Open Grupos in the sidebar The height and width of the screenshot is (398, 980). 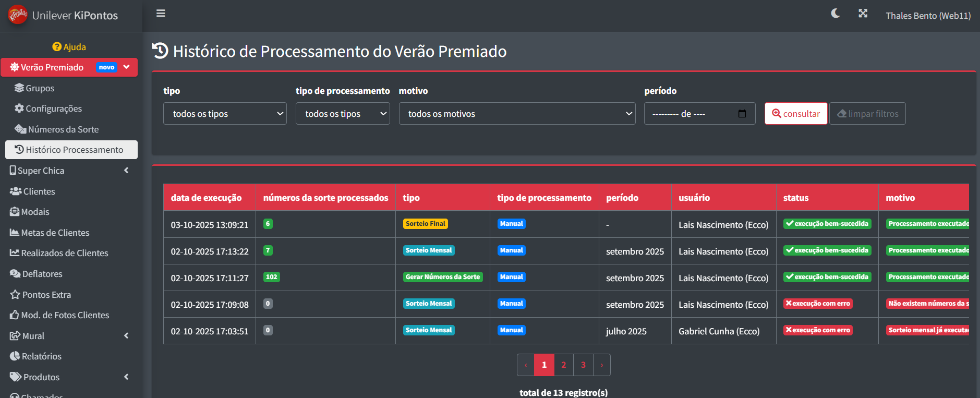[40, 88]
